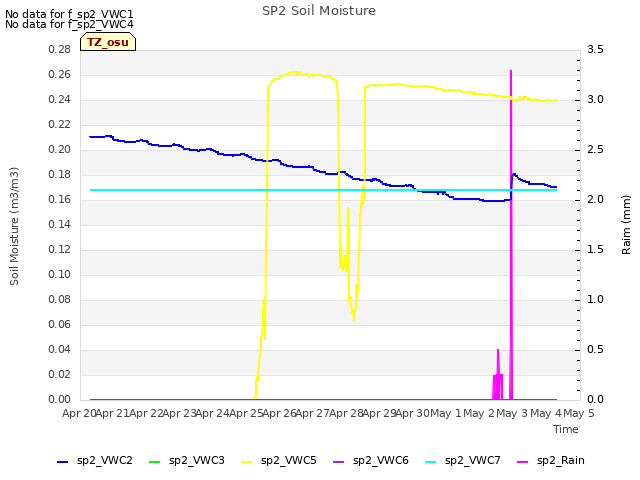Select the sp2_VWC5 legend label
This screenshot has height=480, width=640.
[x=289, y=461]
